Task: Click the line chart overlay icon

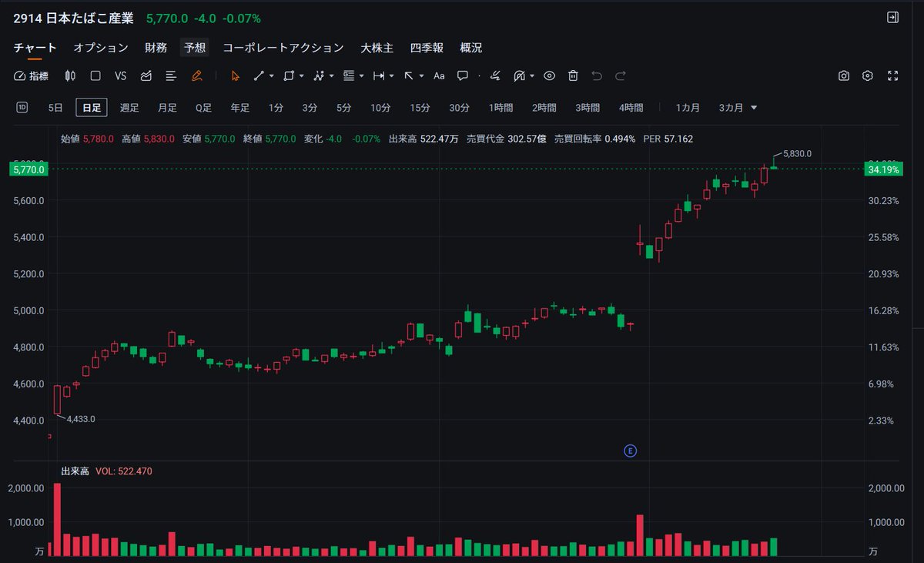Action: pos(146,75)
